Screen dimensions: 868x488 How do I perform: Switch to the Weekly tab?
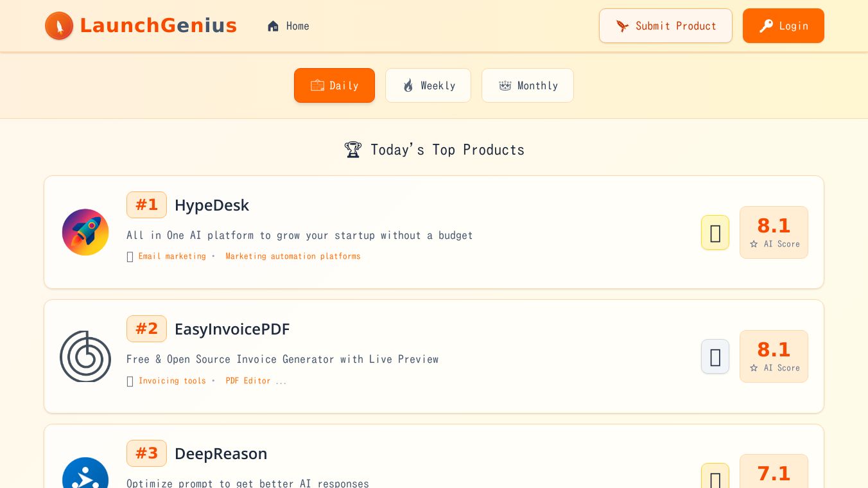click(x=428, y=85)
